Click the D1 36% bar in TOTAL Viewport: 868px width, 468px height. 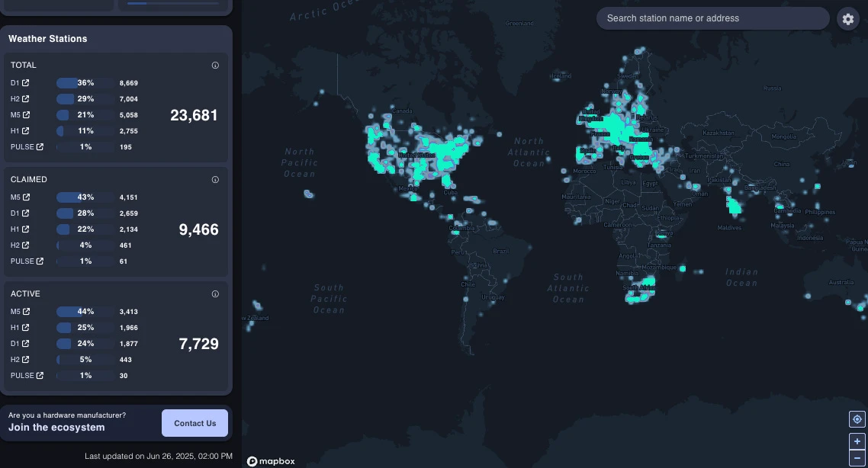(x=85, y=83)
